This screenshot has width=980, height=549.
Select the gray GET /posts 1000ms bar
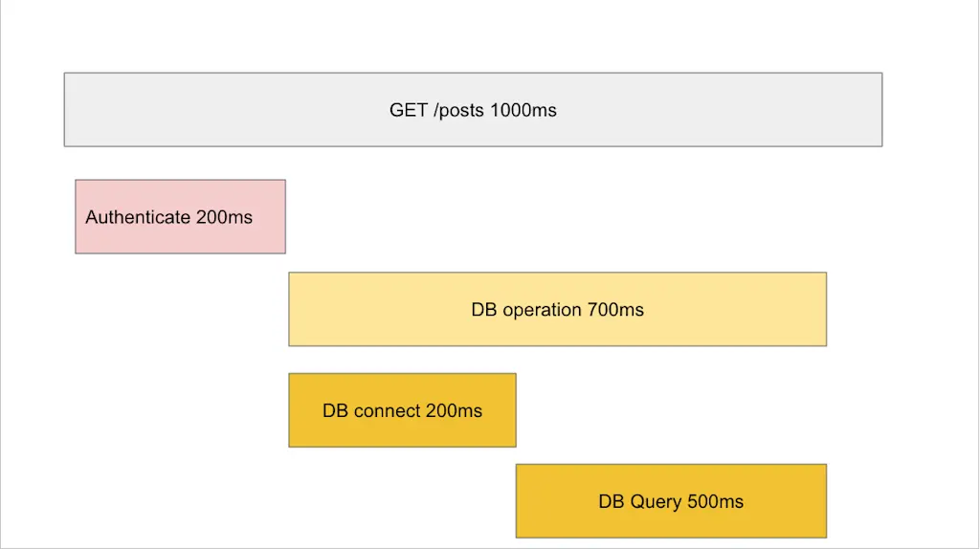point(473,110)
